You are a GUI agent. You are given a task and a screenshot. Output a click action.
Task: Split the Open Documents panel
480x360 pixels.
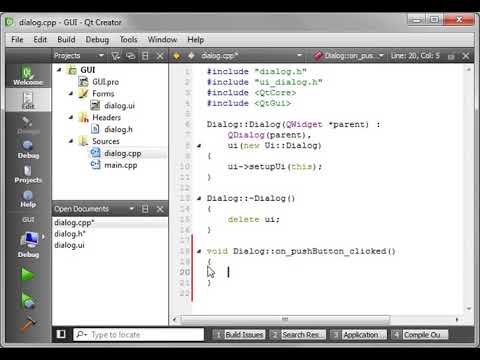click(145, 209)
